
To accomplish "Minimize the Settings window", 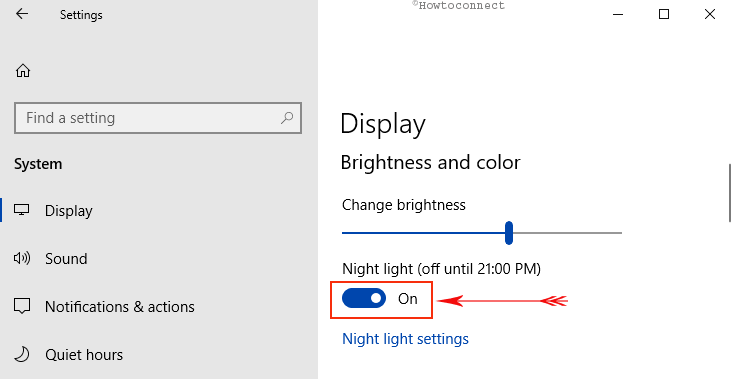I will [x=618, y=14].
